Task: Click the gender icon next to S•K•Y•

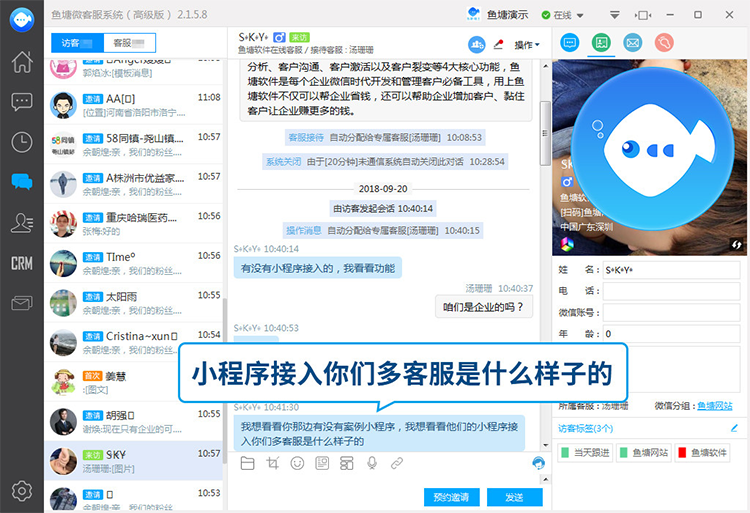Action: [x=279, y=37]
